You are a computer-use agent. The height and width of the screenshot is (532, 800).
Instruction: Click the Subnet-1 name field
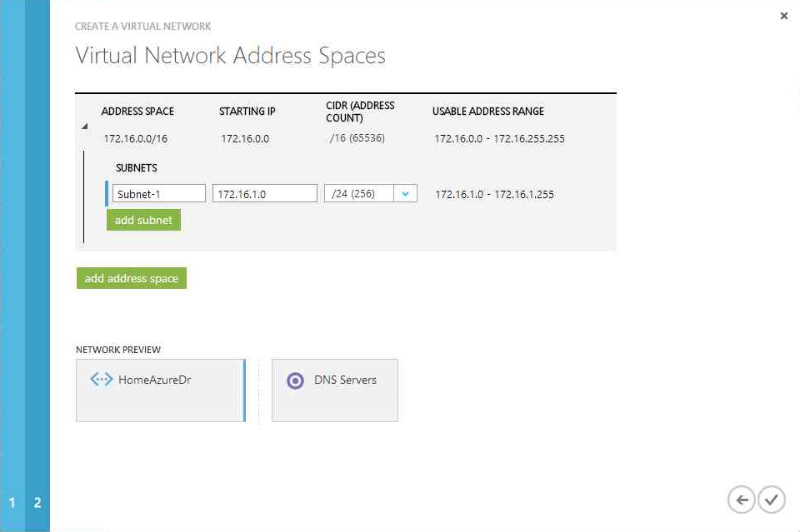pos(158,194)
